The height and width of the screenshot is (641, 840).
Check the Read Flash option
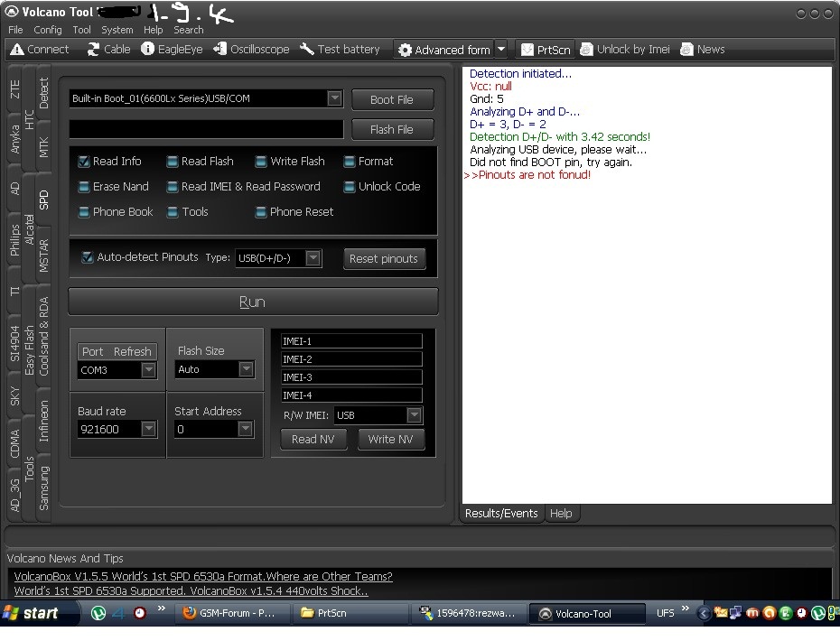(173, 162)
